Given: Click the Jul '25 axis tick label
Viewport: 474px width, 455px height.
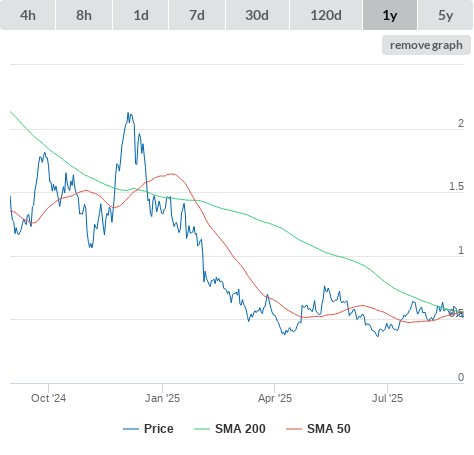Looking at the screenshot, I should coord(387,398).
